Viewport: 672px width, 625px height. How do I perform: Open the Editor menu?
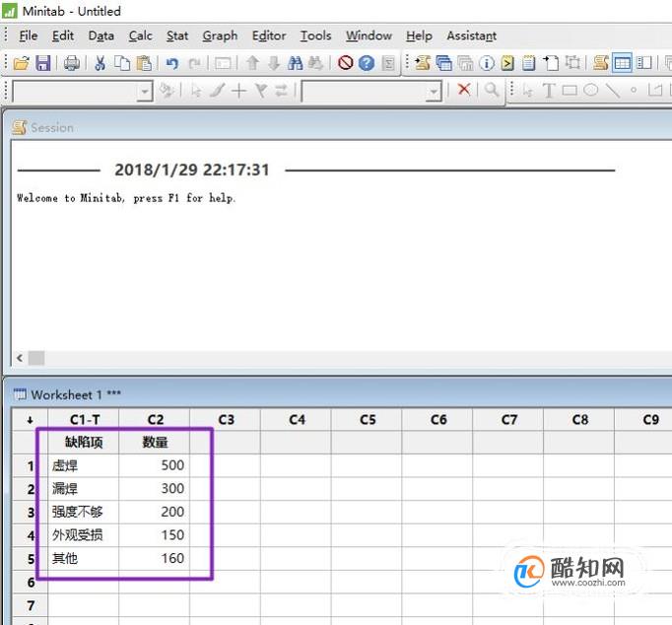[x=269, y=35]
